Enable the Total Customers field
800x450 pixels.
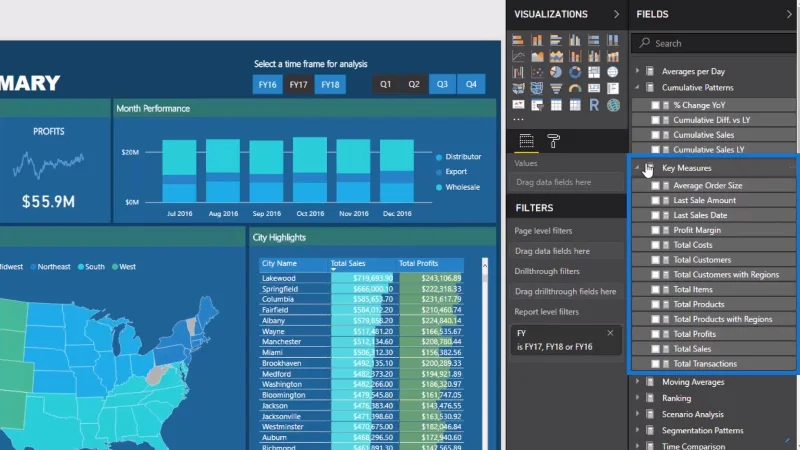(656, 260)
